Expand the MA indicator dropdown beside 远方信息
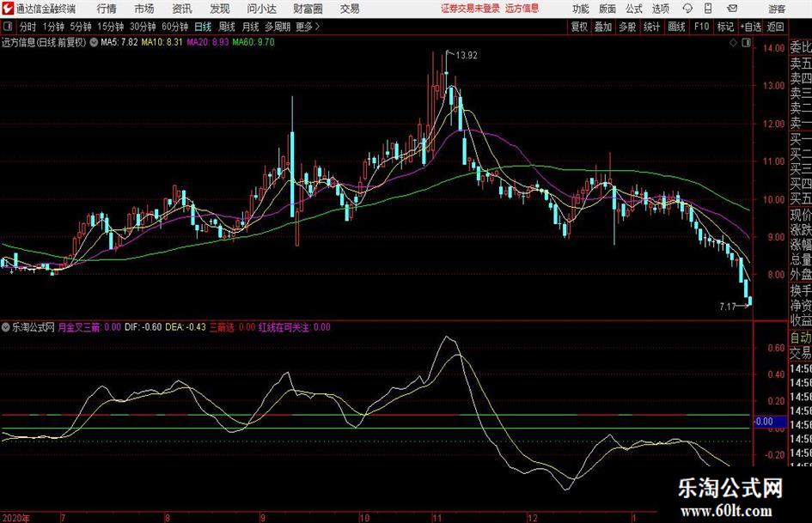This screenshot has height=523, width=812. tap(94, 42)
